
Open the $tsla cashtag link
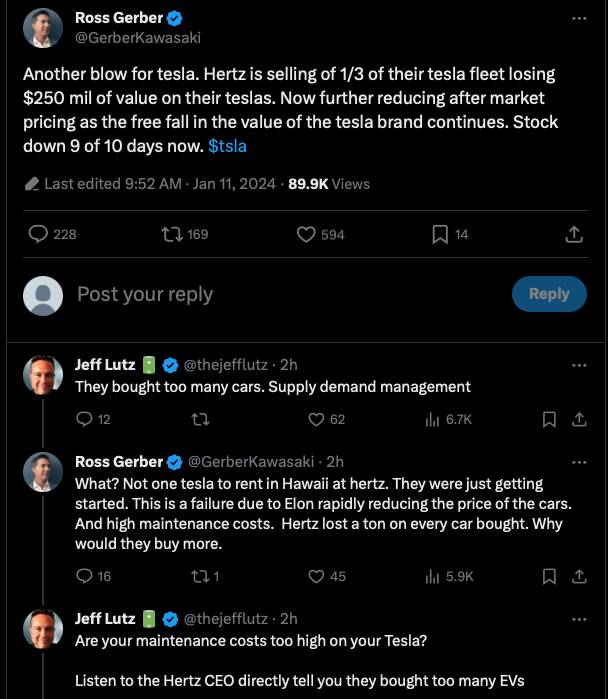[227, 146]
